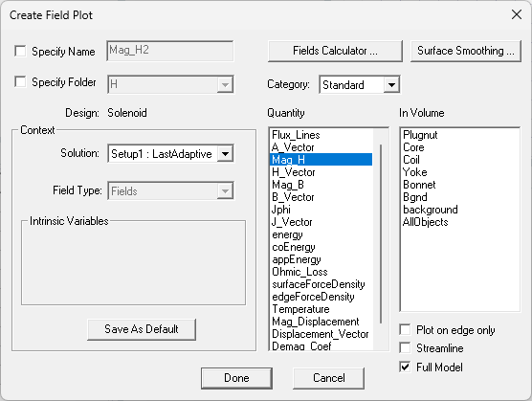
Task: Select coEnergy quantity
Action: 321,247
